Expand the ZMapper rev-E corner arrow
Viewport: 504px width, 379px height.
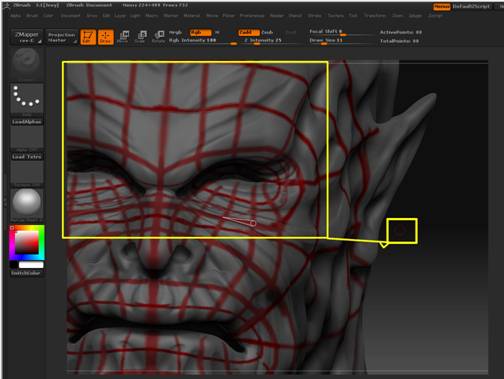coord(40,41)
